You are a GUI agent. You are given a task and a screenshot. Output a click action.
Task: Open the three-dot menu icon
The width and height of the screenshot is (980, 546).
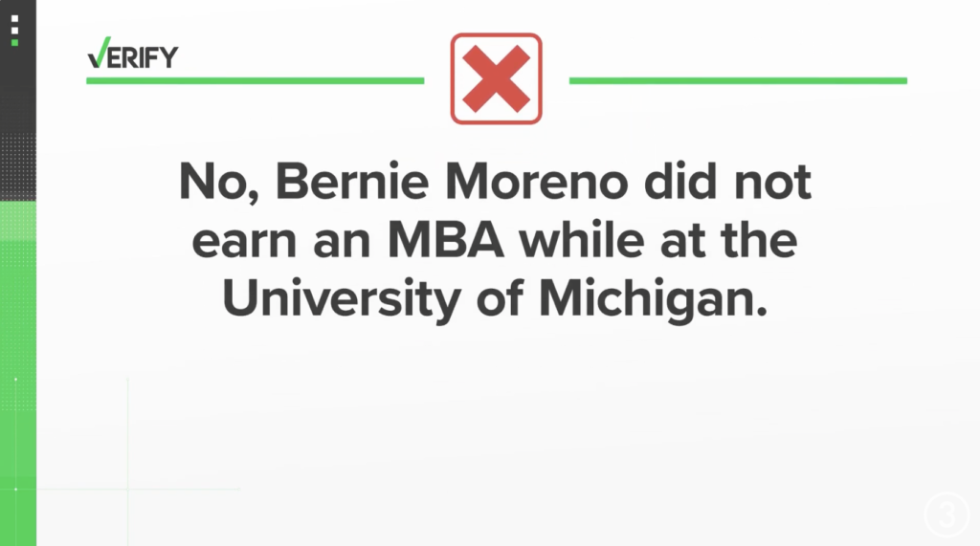tap(15, 31)
